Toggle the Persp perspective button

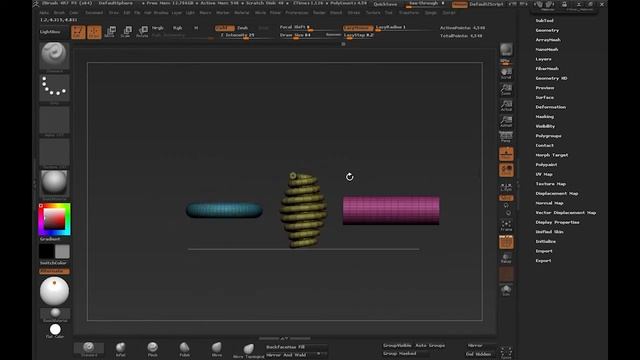506,137
